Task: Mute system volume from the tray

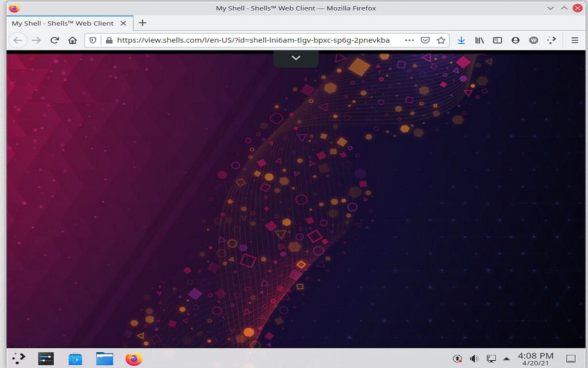Action: 474,358
